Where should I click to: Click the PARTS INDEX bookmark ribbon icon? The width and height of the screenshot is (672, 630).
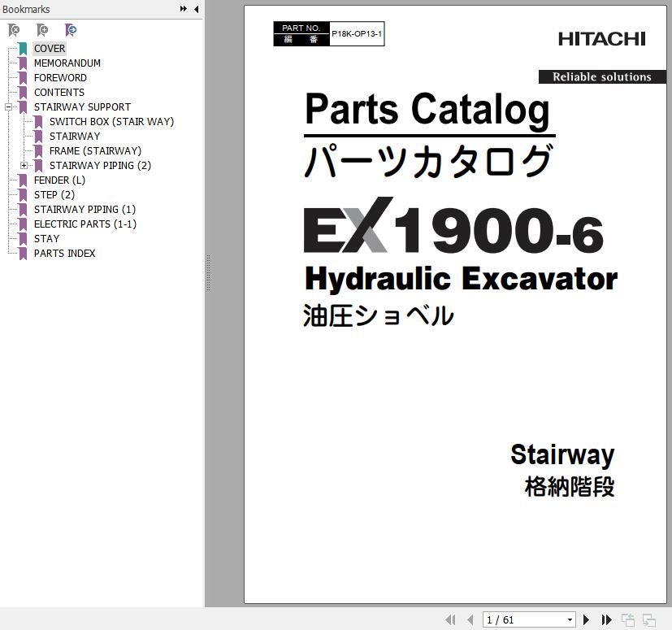point(23,254)
